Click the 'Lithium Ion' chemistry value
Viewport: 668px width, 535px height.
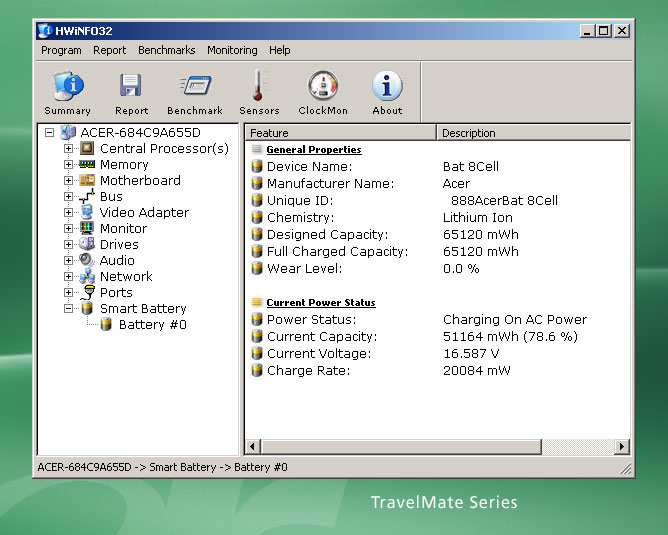coord(478,218)
